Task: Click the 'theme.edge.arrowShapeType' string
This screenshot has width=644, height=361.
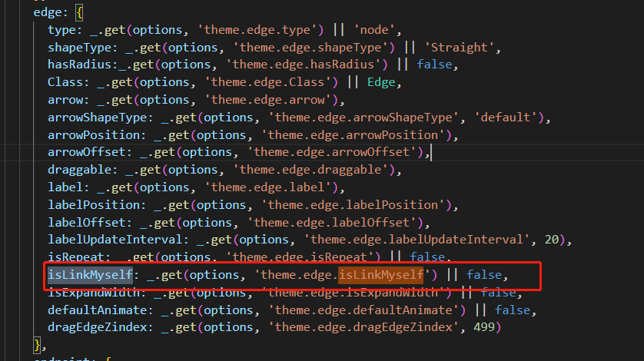Action: coord(363,118)
